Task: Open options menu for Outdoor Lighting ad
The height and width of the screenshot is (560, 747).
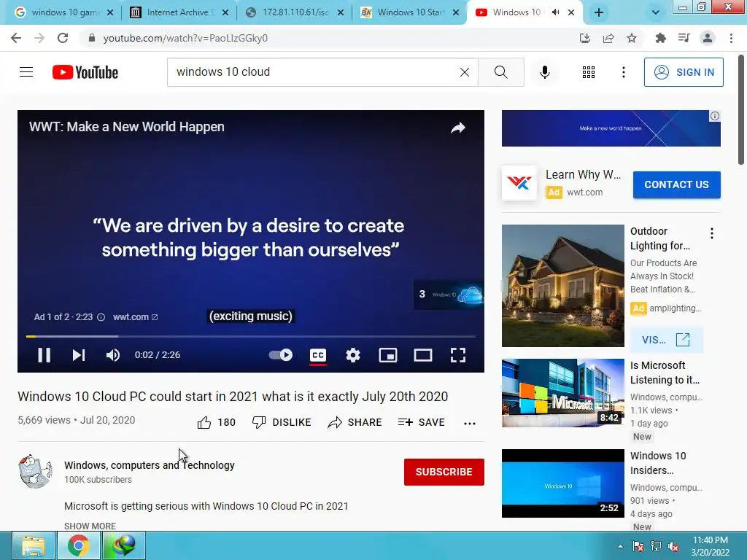Action: coord(712,233)
